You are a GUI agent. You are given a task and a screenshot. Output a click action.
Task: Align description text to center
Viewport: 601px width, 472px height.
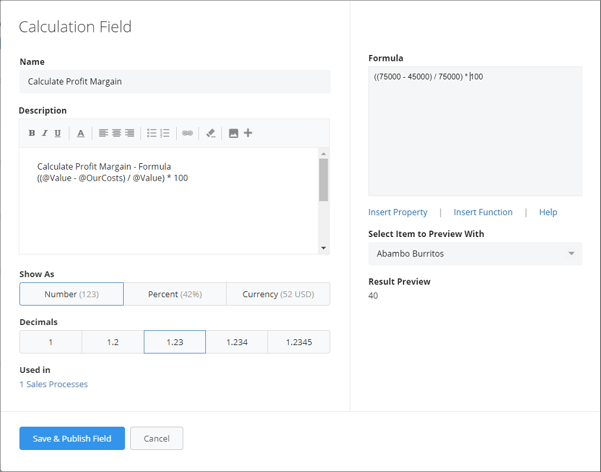point(116,133)
